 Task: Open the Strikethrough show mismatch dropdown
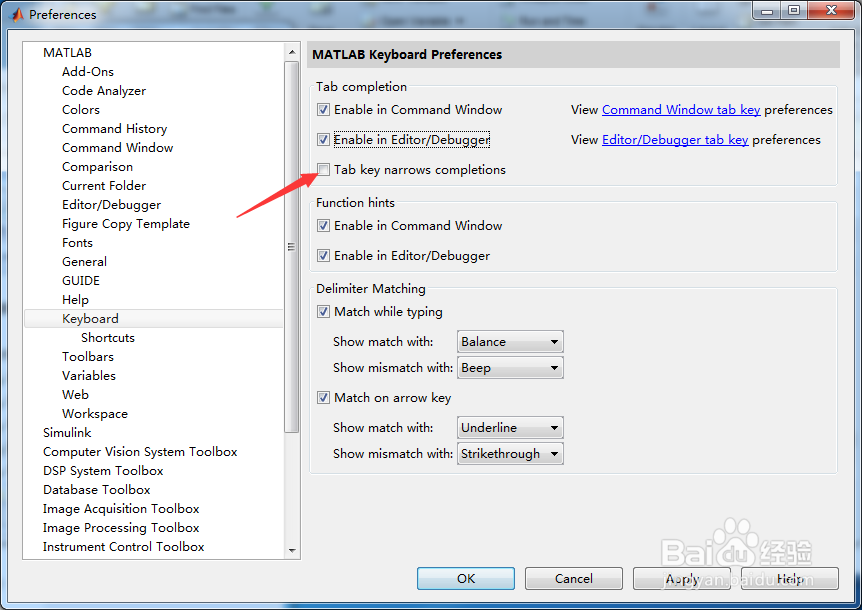pyautogui.click(x=510, y=454)
